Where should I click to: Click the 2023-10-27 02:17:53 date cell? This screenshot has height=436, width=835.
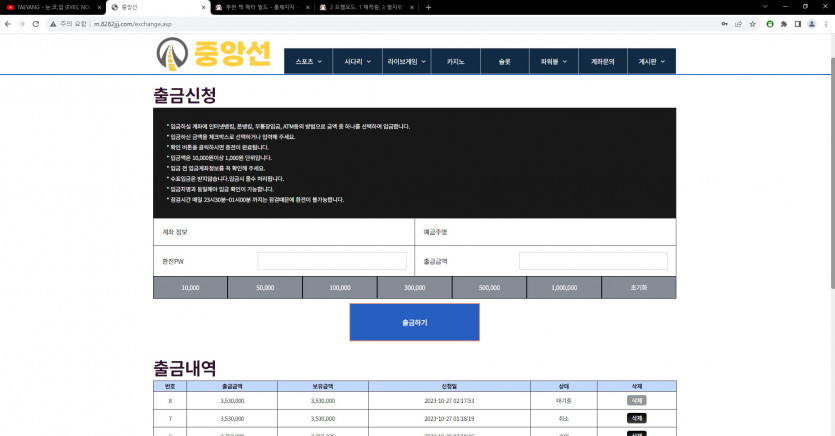point(449,401)
